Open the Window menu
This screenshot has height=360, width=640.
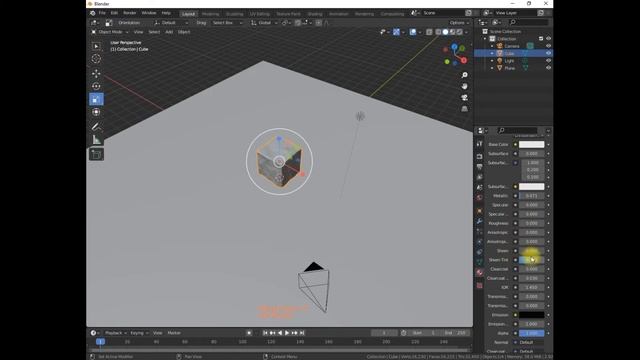pos(149,13)
